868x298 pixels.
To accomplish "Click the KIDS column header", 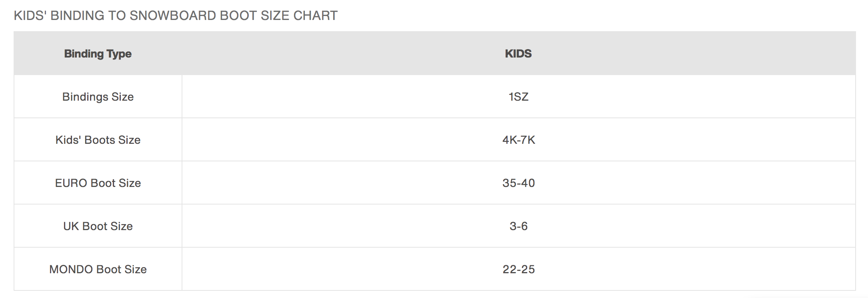I will pos(518,54).
